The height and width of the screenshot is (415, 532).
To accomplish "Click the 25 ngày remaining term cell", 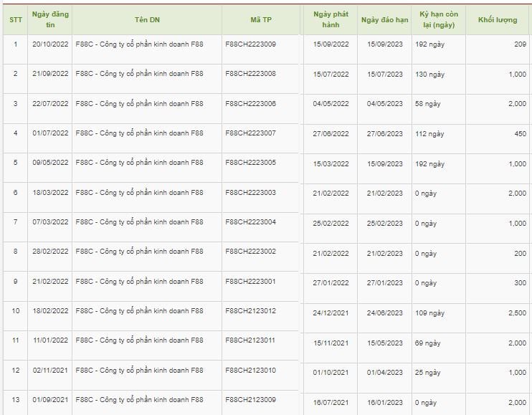I will tap(428, 373).
